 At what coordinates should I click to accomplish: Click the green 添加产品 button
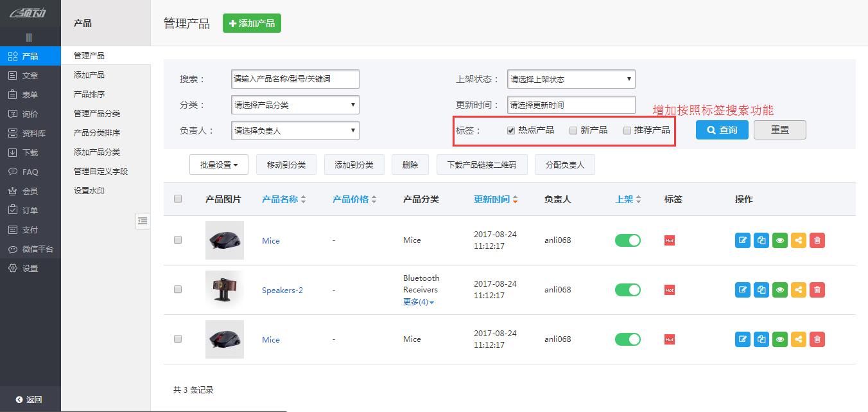coord(252,22)
